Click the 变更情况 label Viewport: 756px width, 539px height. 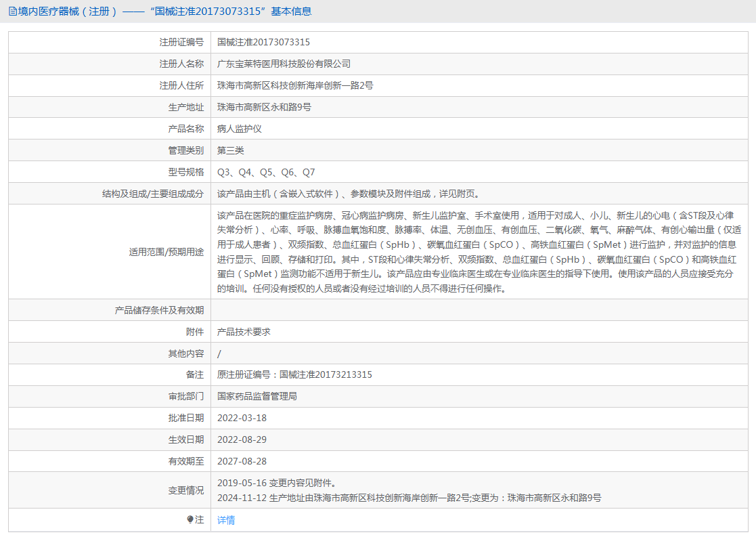[185, 491]
